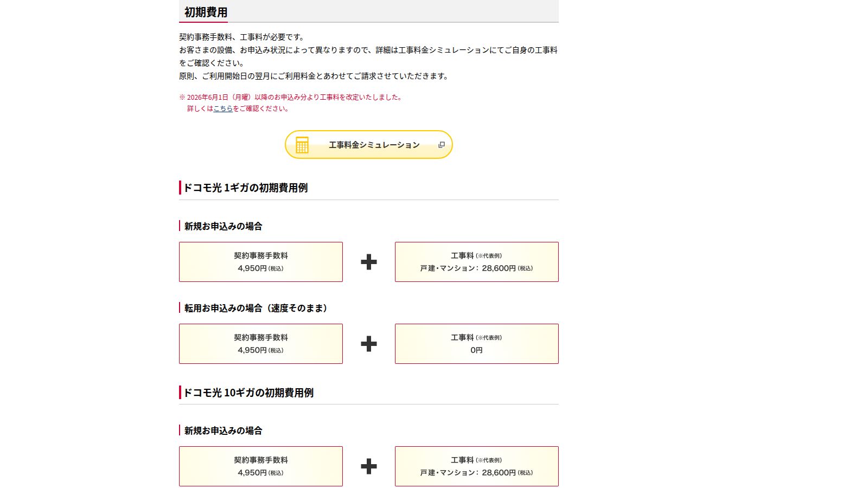
Task: Click 工事料 28,600円 box under 1ギガ 新規
Action: coord(477,262)
